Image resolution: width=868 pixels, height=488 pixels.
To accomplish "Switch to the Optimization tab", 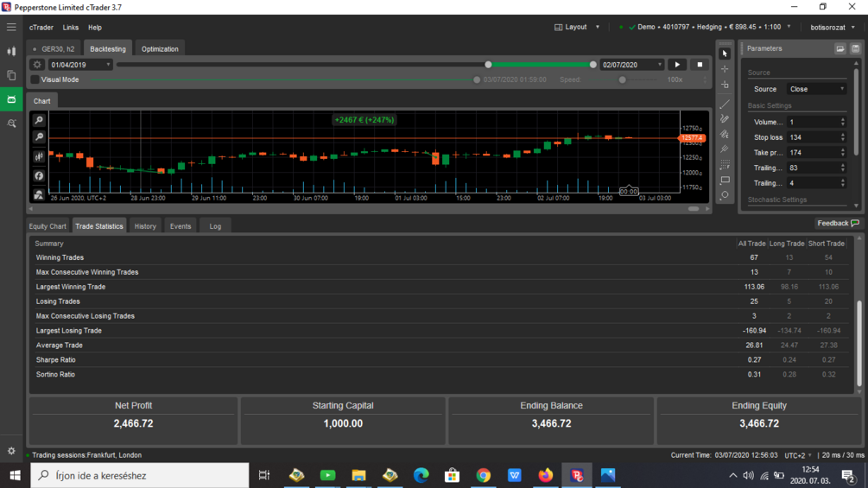I will tap(160, 48).
